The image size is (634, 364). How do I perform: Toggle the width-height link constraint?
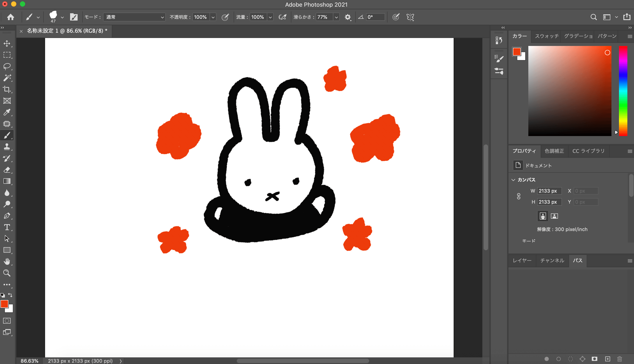[x=519, y=197]
